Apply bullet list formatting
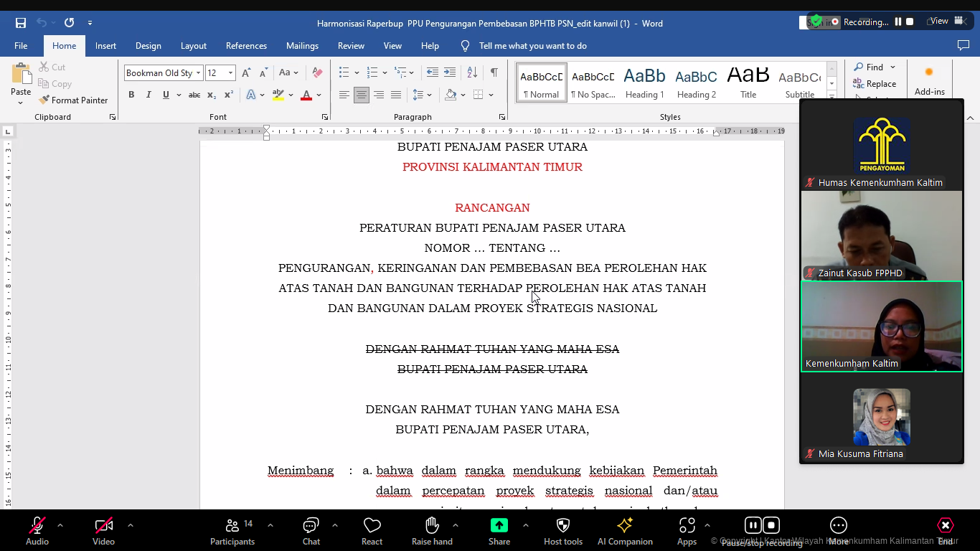980x551 pixels. (x=344, y=72)
